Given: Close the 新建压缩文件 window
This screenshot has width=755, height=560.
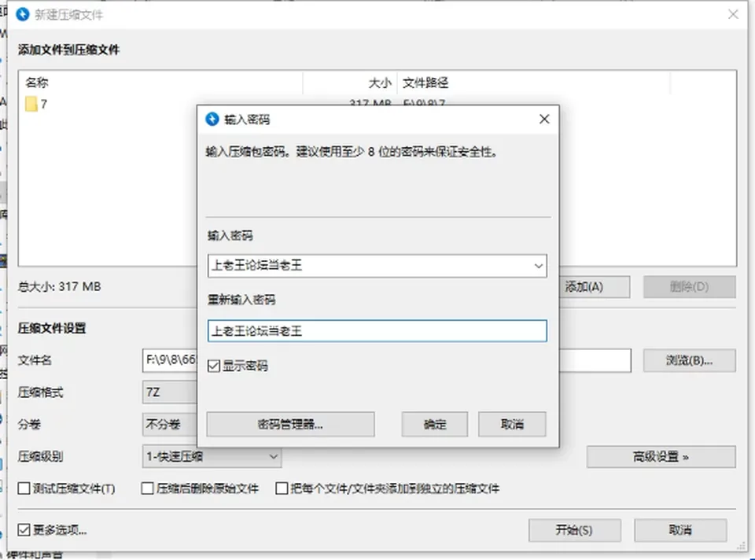Looking at the screenshot, I should pos(733,14).
